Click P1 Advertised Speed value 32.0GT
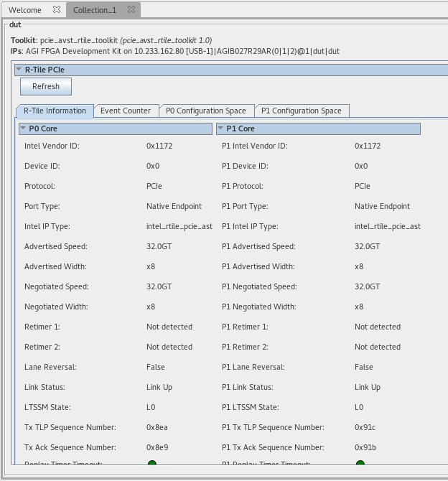The height and width of the screenshot is (481, 448). tap(368, 246)
